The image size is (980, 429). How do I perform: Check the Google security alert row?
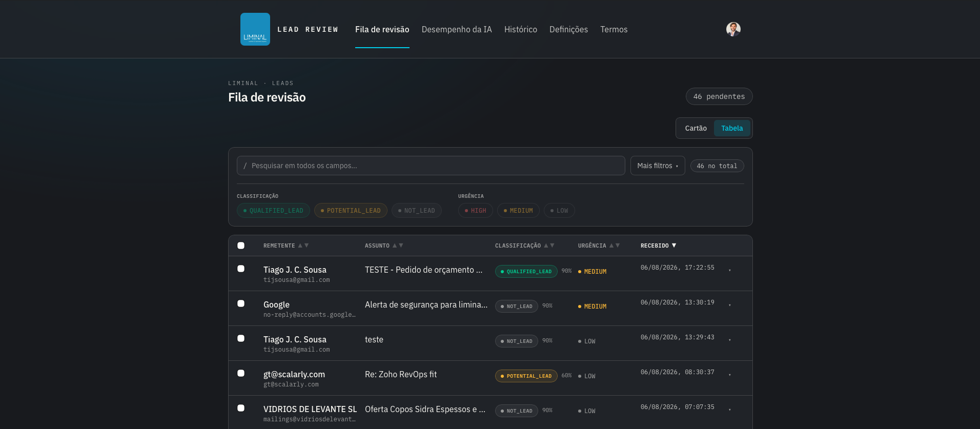tap(241, 303)
